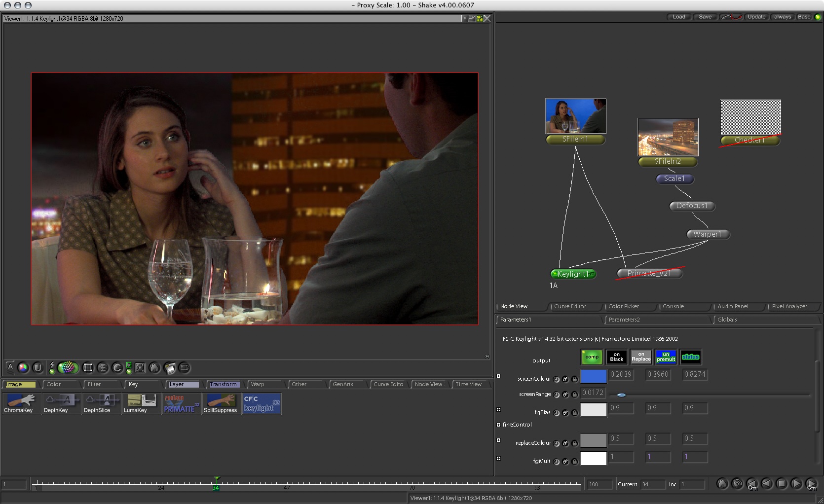
Task: Click the Load button at top right
Action: click(679, 17)
